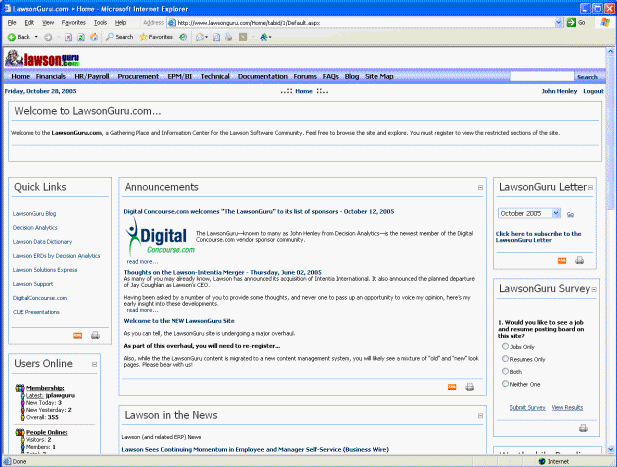Click the View Results link
This screenshot has width=617, height=467.
click(567, 408)
